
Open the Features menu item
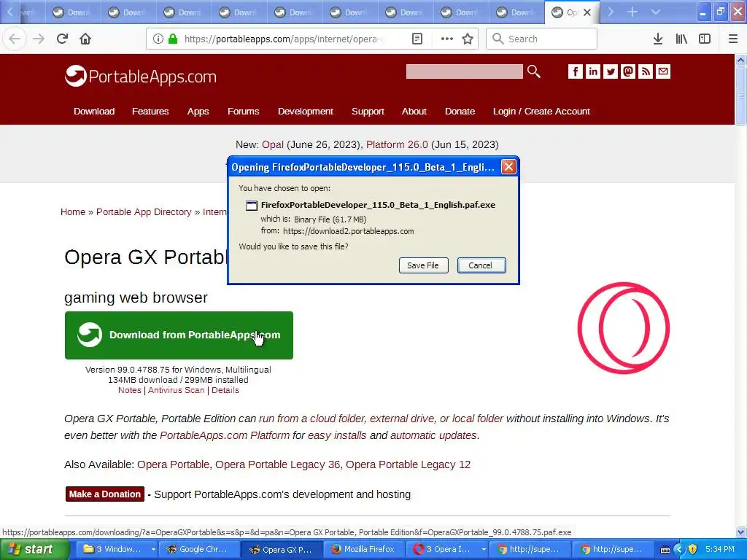(x=150, y=111)
